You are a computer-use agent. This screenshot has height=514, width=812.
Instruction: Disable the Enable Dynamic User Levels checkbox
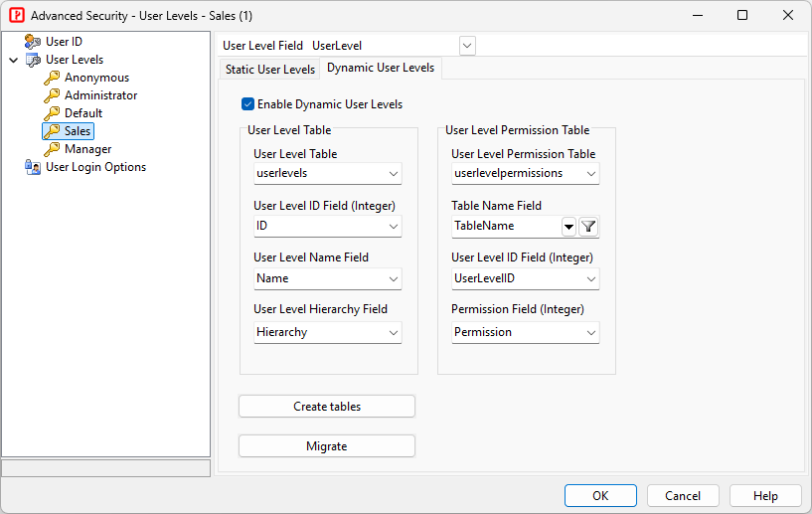pyautogui.click(x=248, y=104)
